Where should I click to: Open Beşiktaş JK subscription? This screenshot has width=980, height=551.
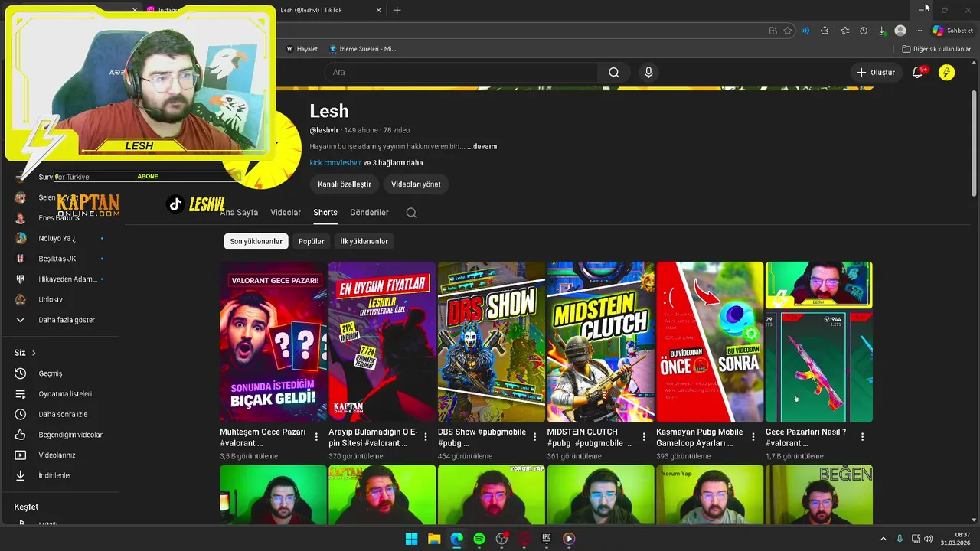click(x=57, y=259)
